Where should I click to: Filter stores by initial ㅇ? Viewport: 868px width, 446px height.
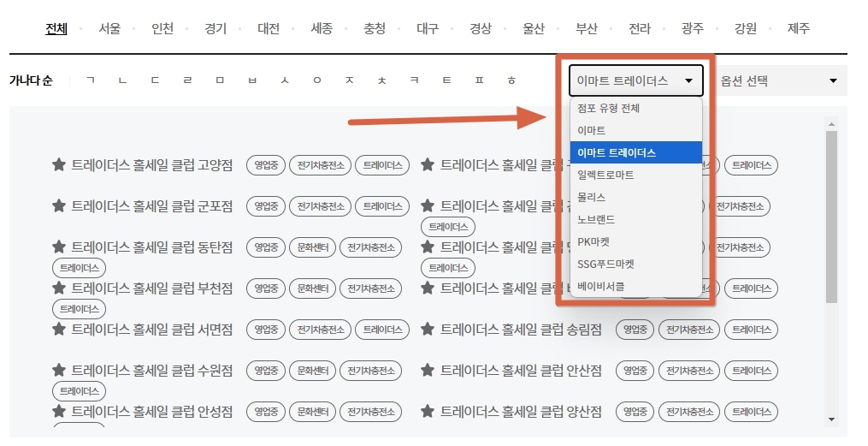317,80
